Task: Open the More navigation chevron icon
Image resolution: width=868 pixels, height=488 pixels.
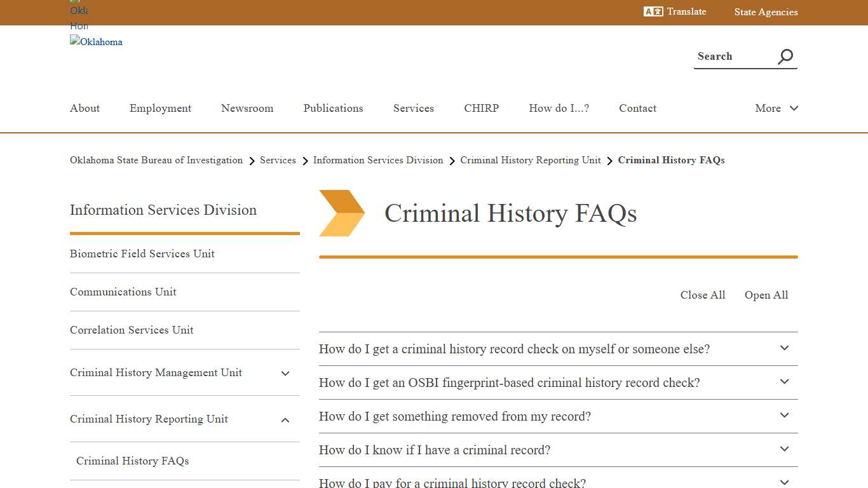Action: 794,108
